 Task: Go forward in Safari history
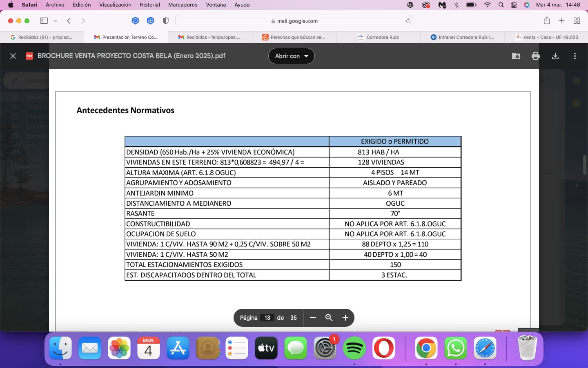[x=83, y=21]
